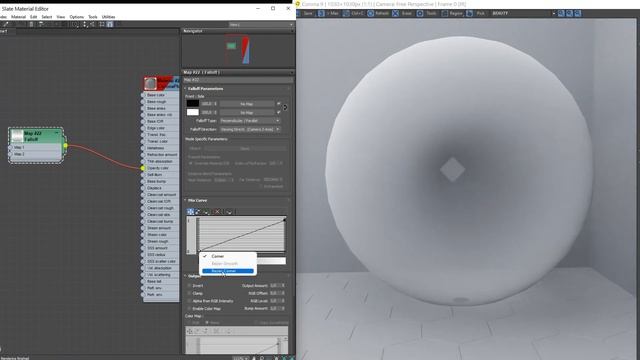
Task: Select the Add point tool in Mix Curve toolbar
Action: click(207, 211)
